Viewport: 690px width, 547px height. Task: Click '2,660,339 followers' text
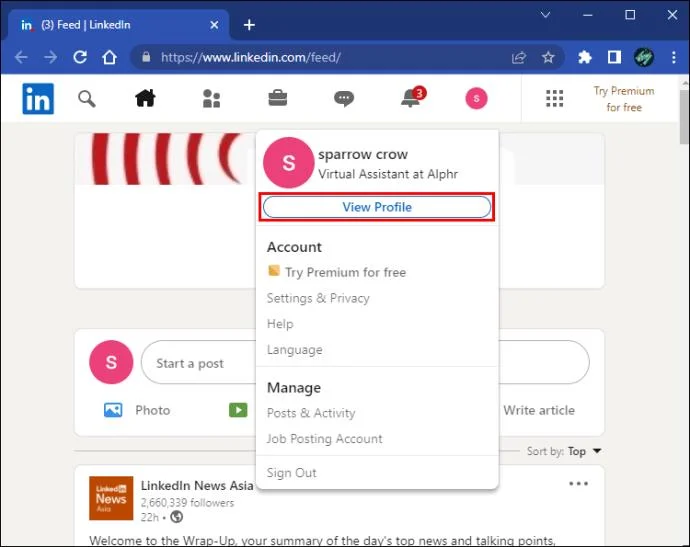187,503
